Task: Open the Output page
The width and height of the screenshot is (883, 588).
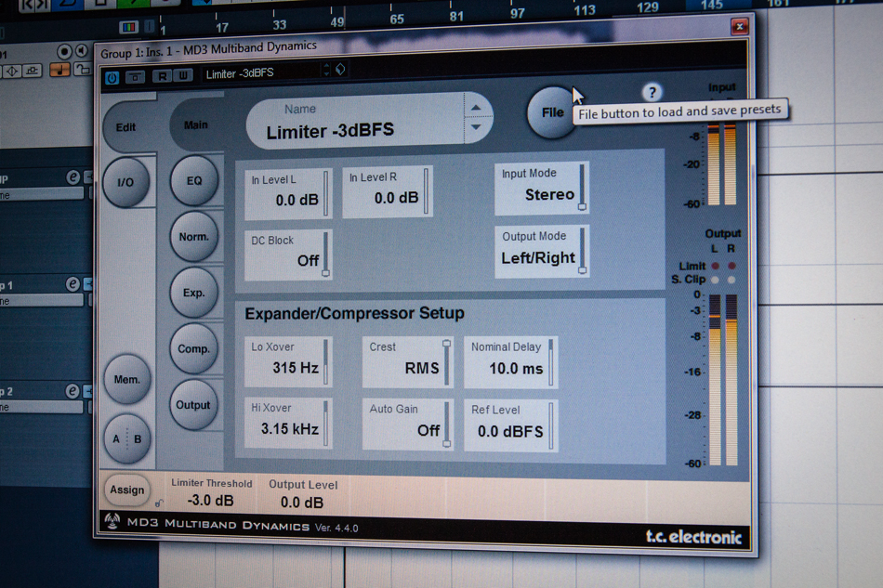Action: (x=193, y=405)
